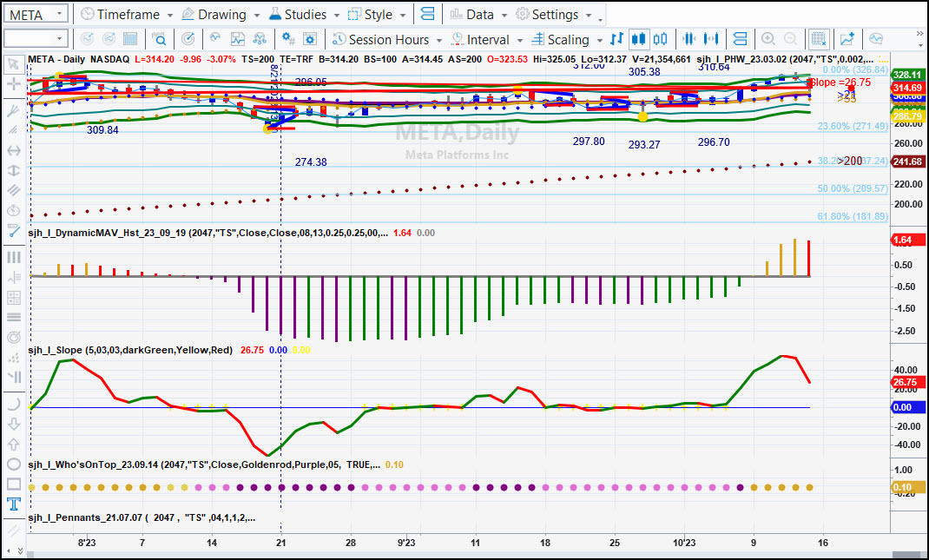Select the arc drawing tool
The width and height of the screenshot is (929, 560).
[14, 404]
